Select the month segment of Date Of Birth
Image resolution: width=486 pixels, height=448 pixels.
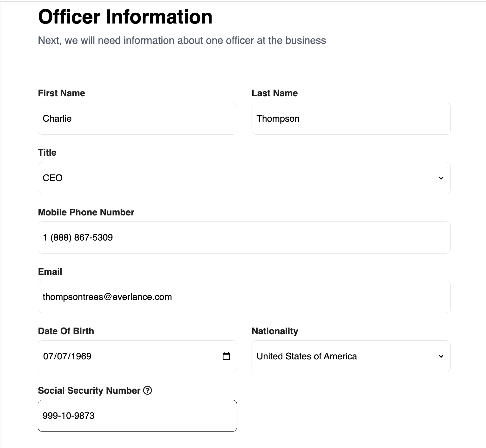point(48,356)
